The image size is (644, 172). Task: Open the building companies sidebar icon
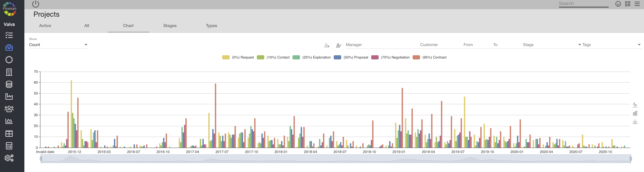[x=9, y=72]
